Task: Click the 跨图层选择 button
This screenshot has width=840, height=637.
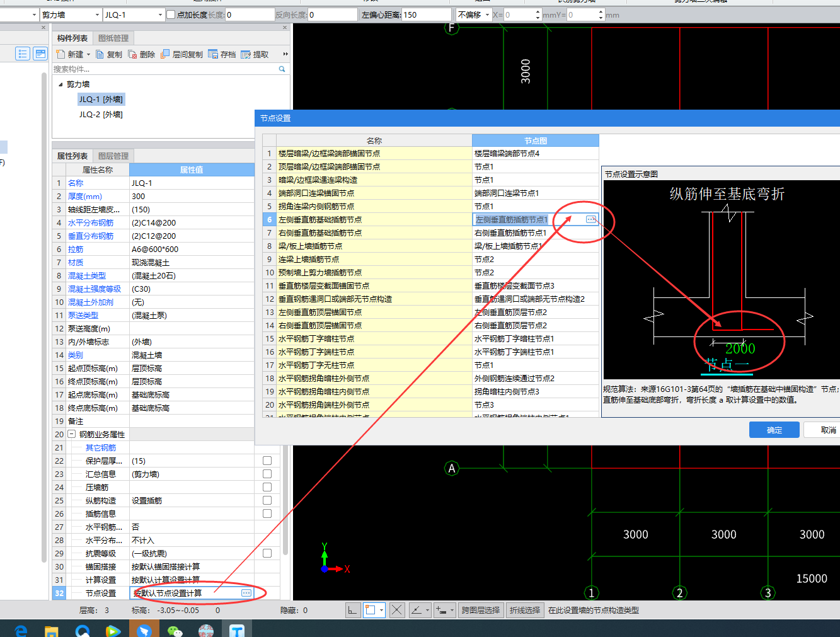Action: tap(481, 610)
